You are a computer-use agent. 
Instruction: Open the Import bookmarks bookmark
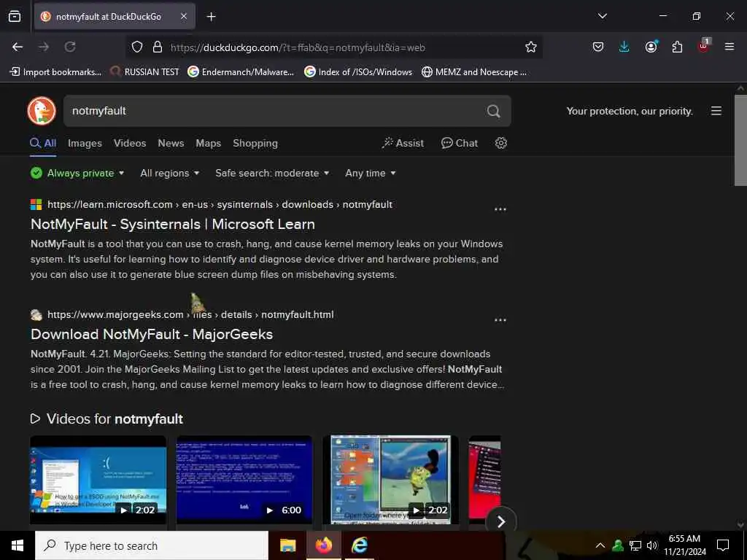pyautogui.click(x=55, y=72)
